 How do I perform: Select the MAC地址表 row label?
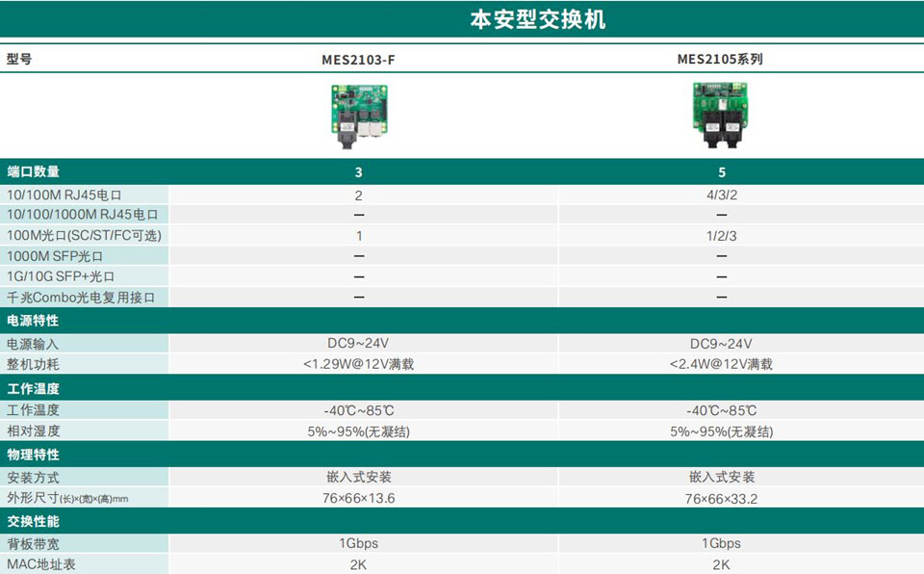point(41,564)
